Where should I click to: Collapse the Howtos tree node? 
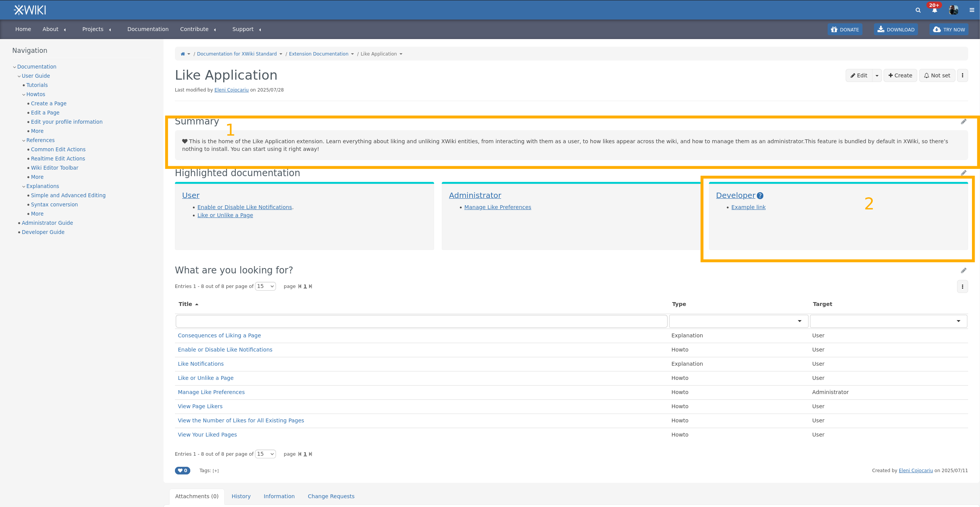pos(24,95)
